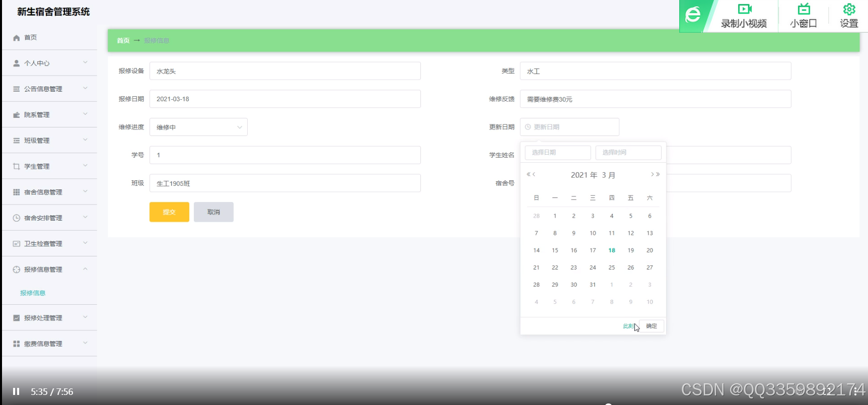Select date 16 in the calendar

[573, 250]
